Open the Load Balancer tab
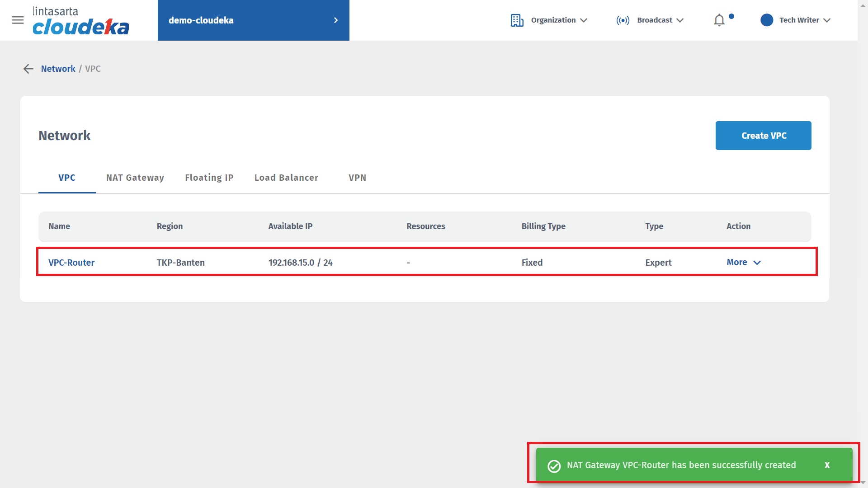868x488 pixels. pyautogui.click(x=286, y=178)
